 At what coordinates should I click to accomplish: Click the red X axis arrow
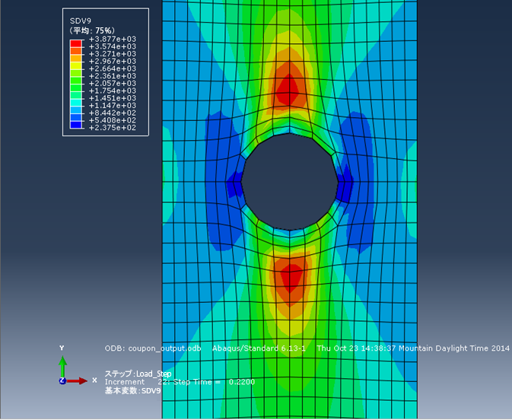[77, 380]
